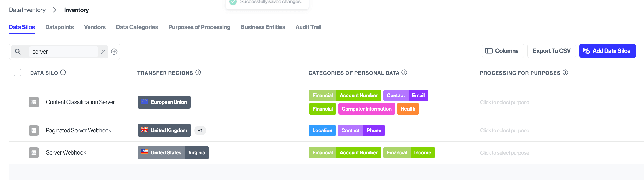Screen dimensions: 644x180
Task: Click info icon beside Processing for Purposes
Action: [x=565, y=72]
